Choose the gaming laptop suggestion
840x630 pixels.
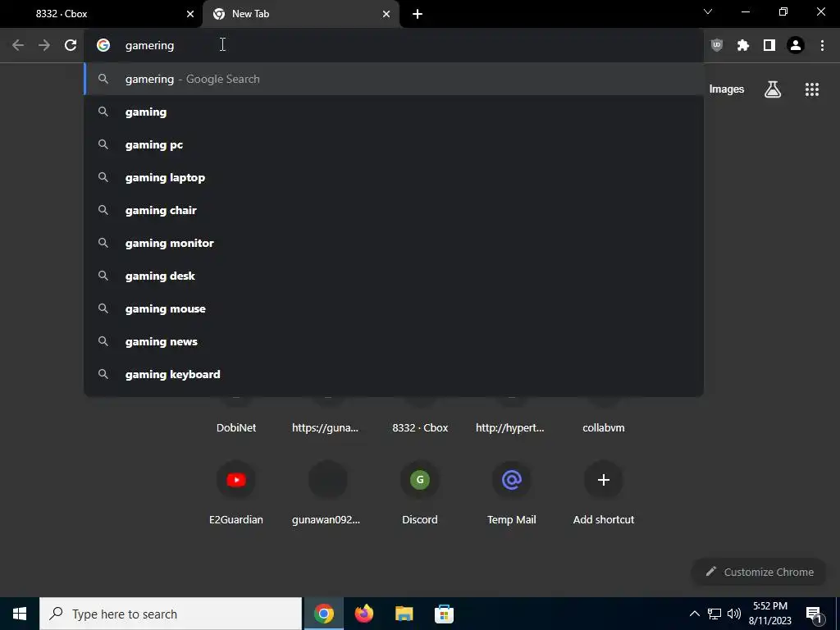(x=394, y=177)
